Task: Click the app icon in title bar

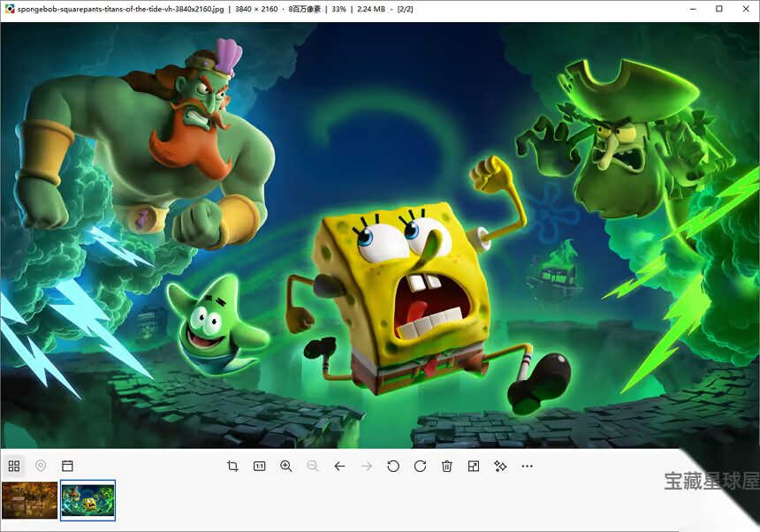Action: click(9, 9)
